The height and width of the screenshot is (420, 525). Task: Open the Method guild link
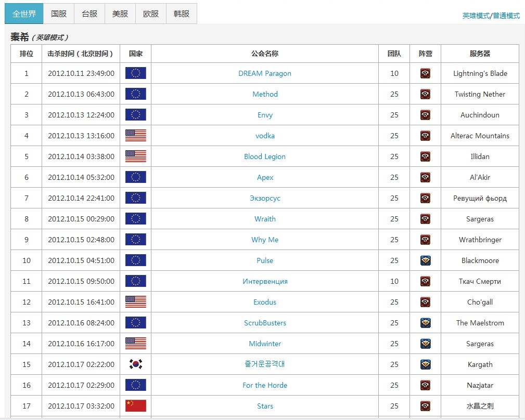265,94
